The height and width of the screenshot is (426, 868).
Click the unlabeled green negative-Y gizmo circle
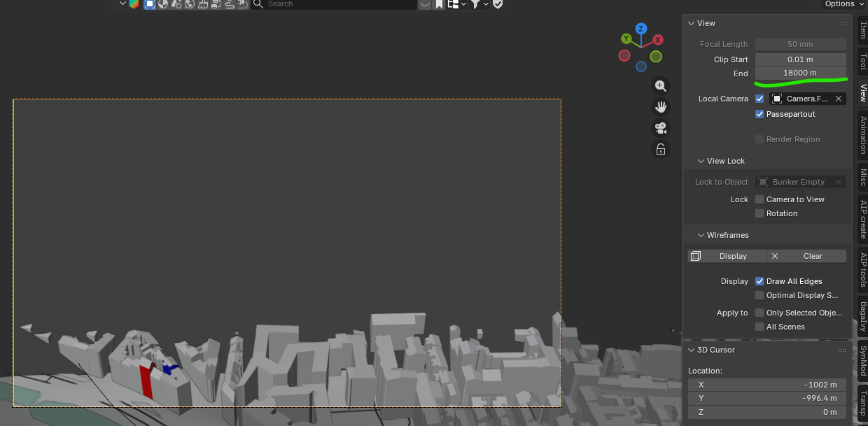(x=656, y=56)
